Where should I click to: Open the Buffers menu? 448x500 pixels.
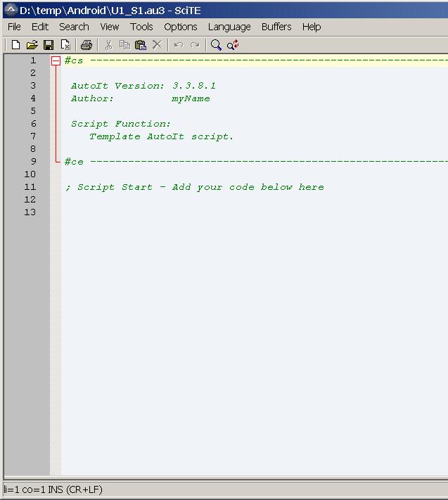tap(276, 27)
